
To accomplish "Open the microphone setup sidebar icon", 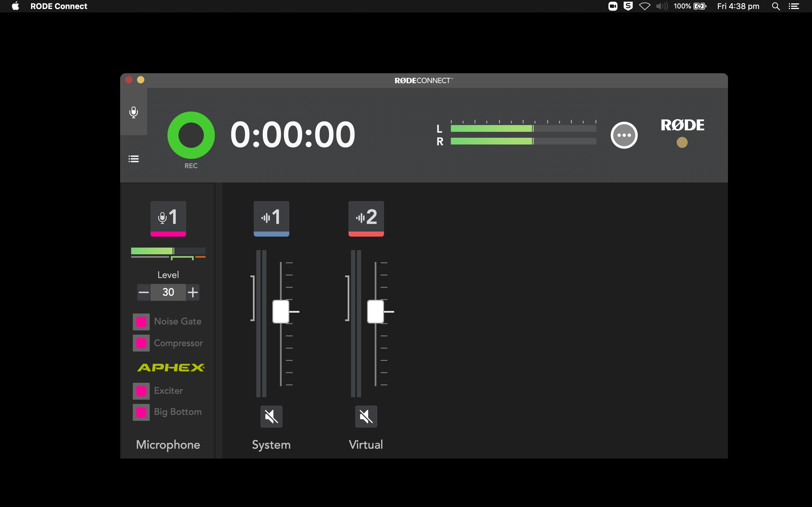I will (134, 112).
